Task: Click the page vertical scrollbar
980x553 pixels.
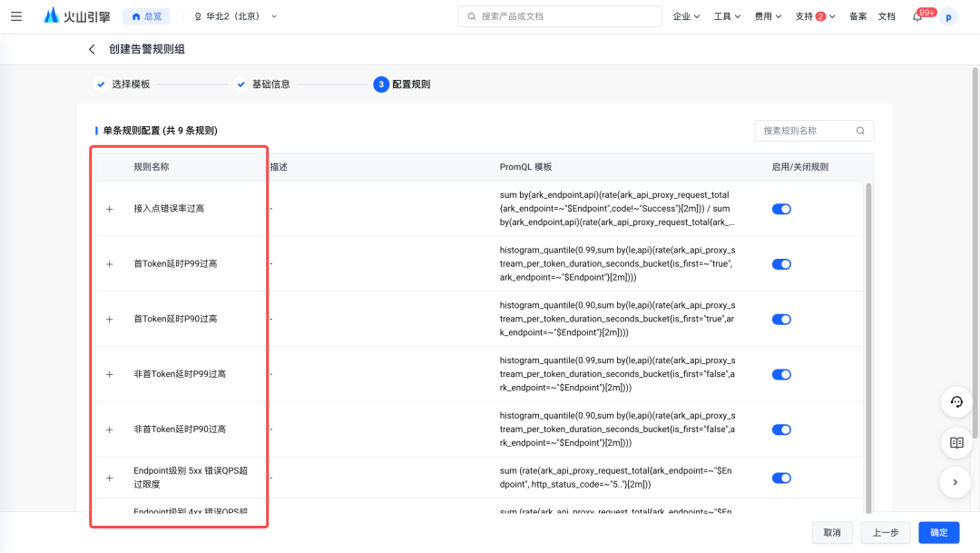Action: tap(975, 251)
